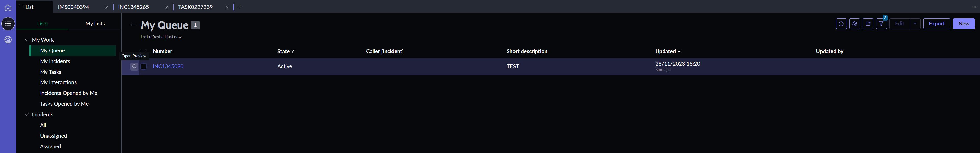This screenshot has width=980, height=153.
Task: Open the INC1345265 tab
Action: [133, 7]
